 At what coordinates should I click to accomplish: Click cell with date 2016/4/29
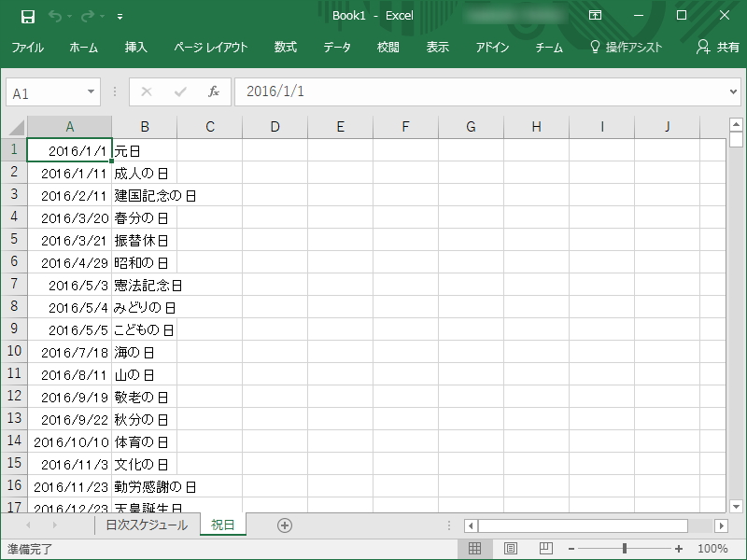(69, 262)
